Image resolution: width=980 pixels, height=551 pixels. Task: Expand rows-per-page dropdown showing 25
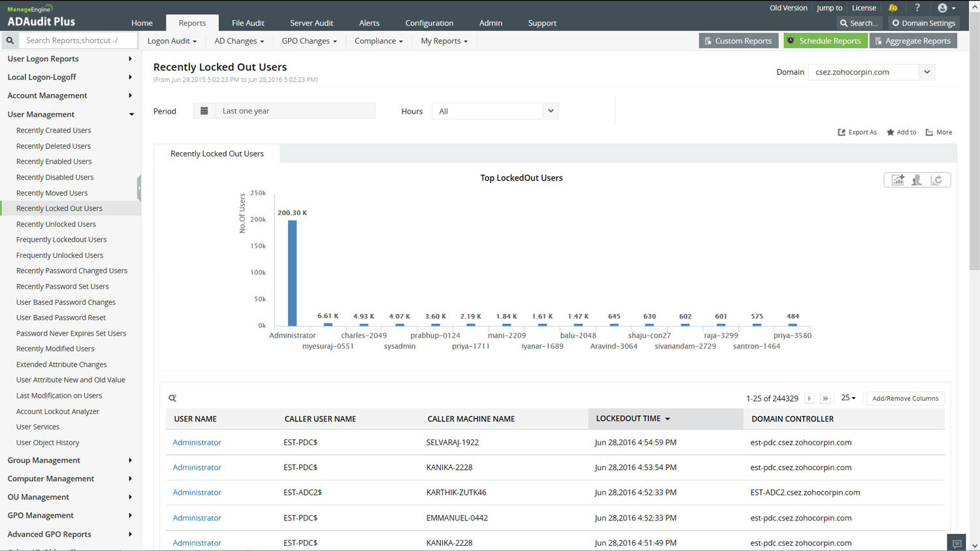click(848, 398)
